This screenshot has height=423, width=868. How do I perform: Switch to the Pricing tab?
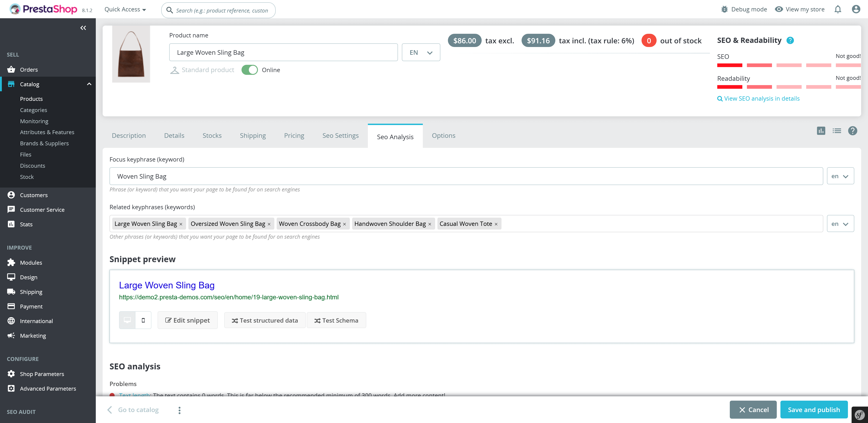tap(294, 136)
